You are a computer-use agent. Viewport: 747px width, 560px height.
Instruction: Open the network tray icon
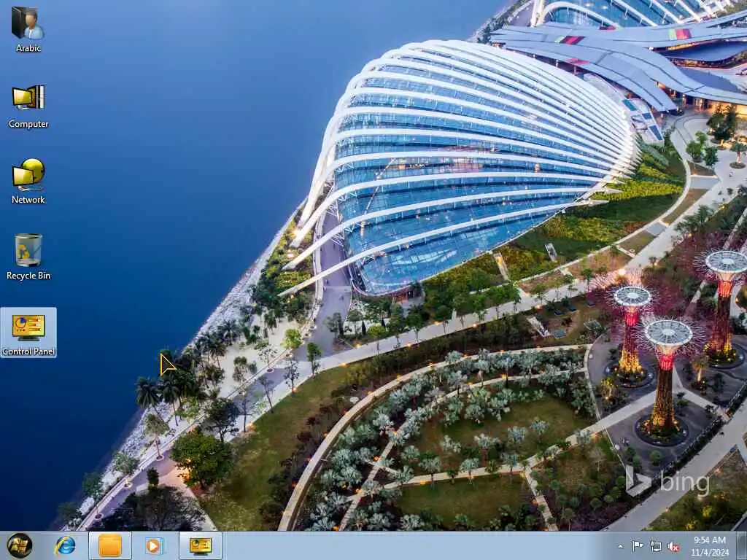coord(656,547)
